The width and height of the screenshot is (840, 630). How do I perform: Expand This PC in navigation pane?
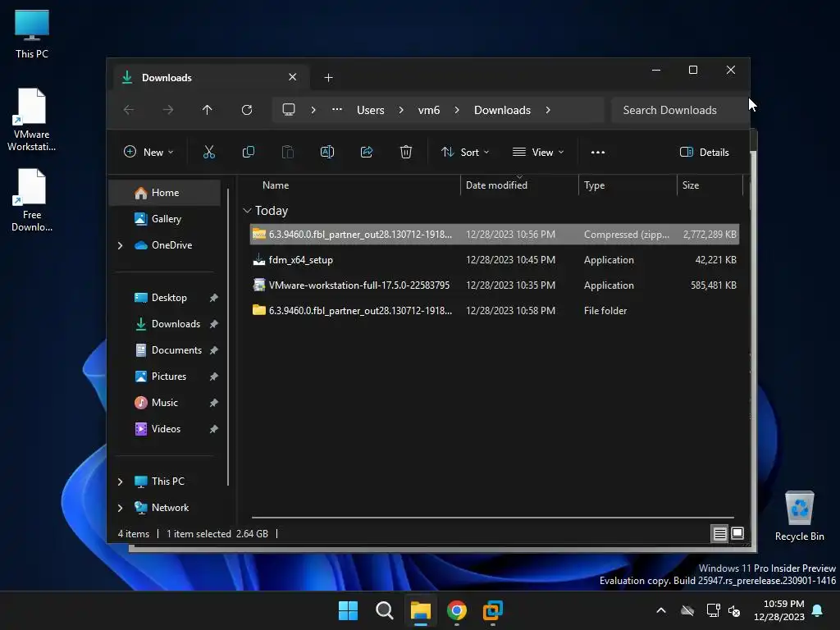tap(120, 482)
